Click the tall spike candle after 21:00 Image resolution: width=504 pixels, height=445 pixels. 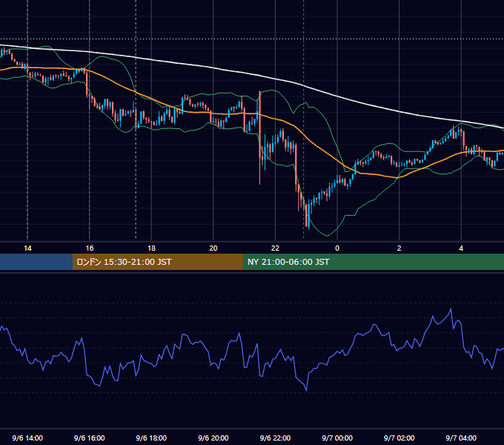[259, 138]
